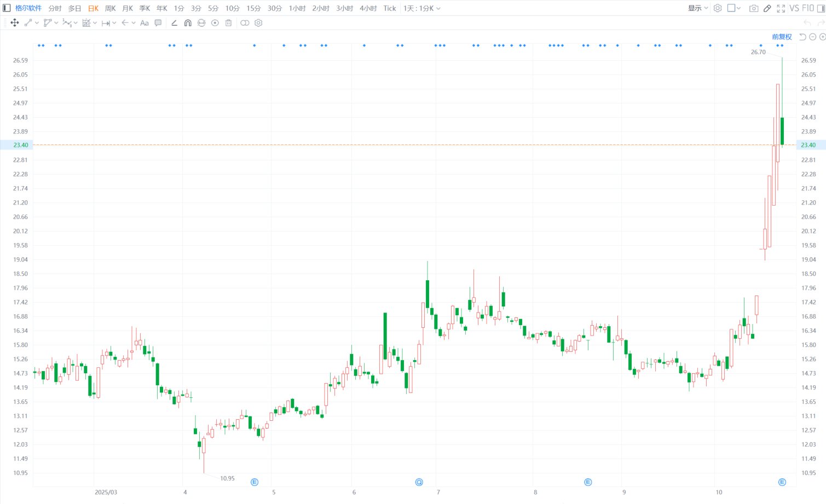Delete drawings with the trash icon
This screenshot has height=504, width=826.
click(228, 23)
